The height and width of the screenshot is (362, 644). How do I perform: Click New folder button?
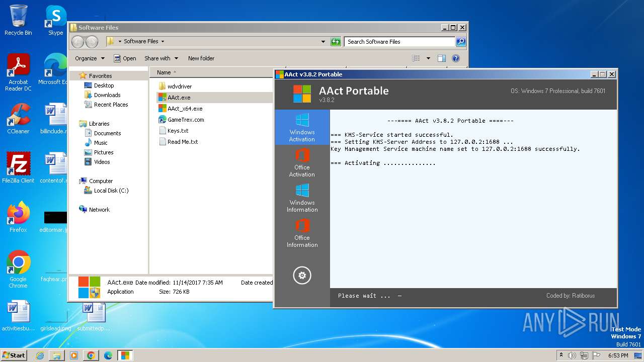point(201,58)
